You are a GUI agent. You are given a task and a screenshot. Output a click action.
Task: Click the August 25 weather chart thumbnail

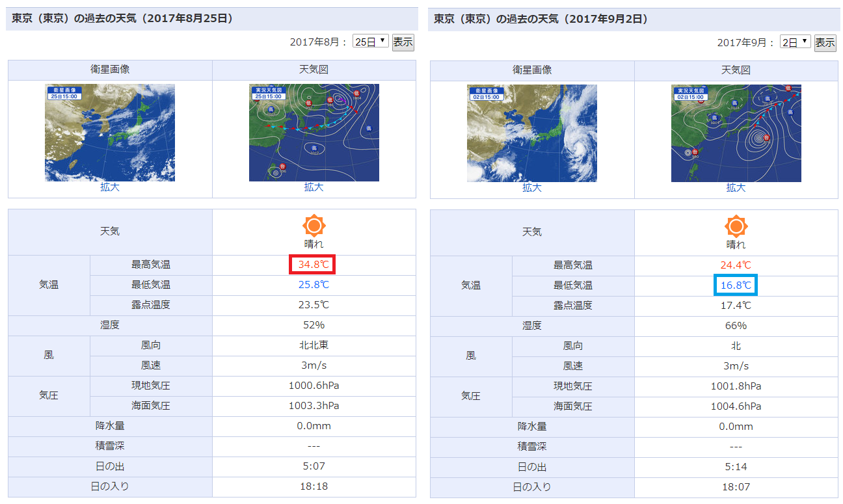coord(314,133)
